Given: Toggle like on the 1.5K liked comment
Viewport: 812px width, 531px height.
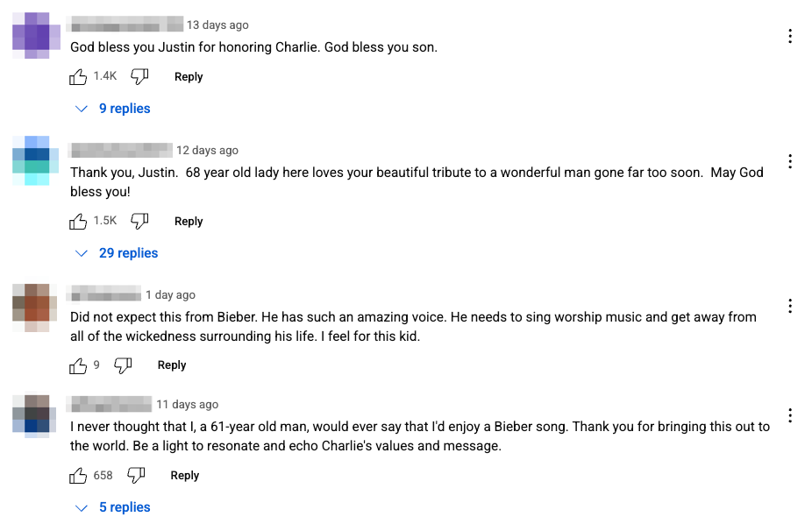Looking at the screenshot, I should coord(78,221).
